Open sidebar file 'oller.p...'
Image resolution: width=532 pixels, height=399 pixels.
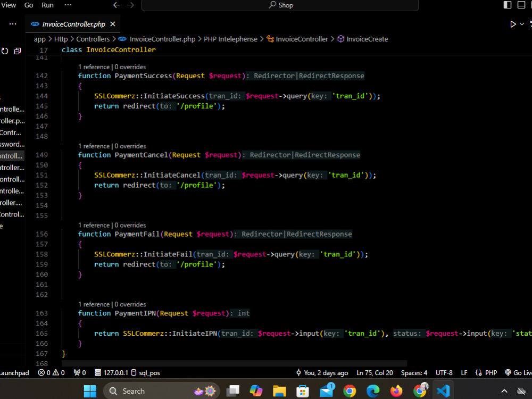click(x=12, y=121)
